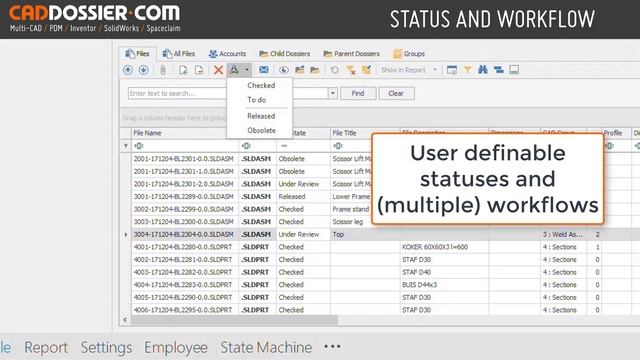The image size is (640, 360).
Task: Click the binoculars search icon
Action: (x=483, y=70)
